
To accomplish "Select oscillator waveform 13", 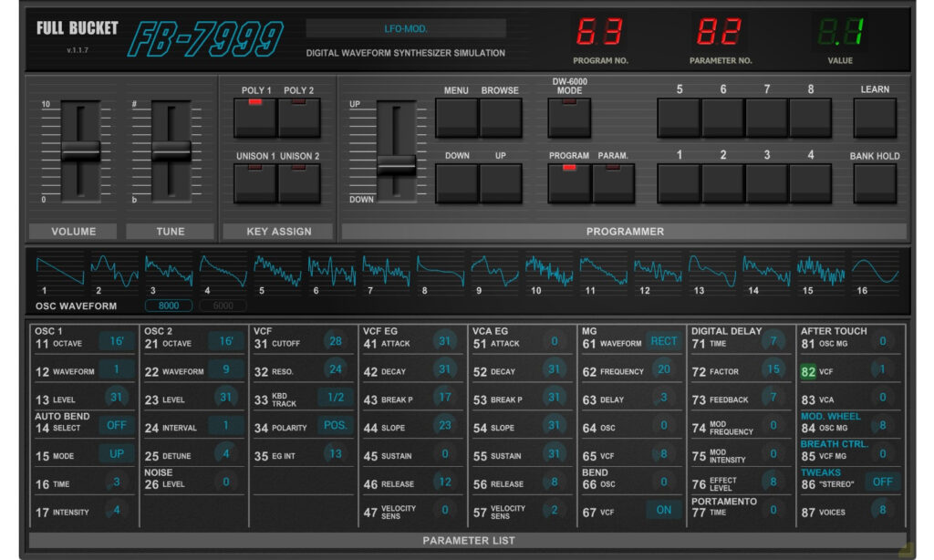I will pos(711,271).
